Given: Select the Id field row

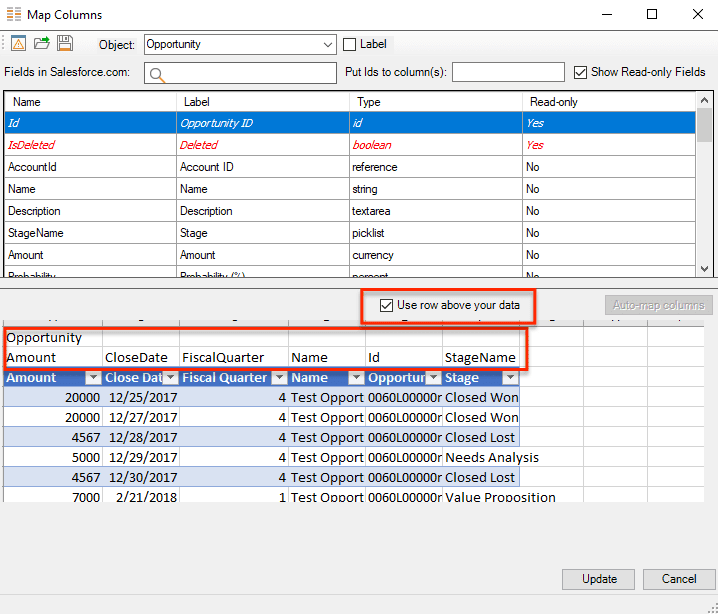Looking at the screenshot, I should pos(350,123).
